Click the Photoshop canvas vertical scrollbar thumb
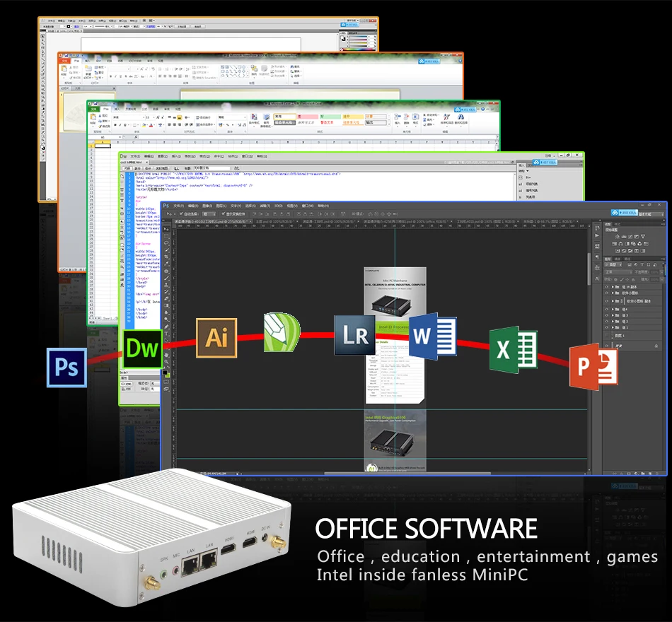This screenshot has height=622, width=672. pyautogui.click(x=590, y=269)
